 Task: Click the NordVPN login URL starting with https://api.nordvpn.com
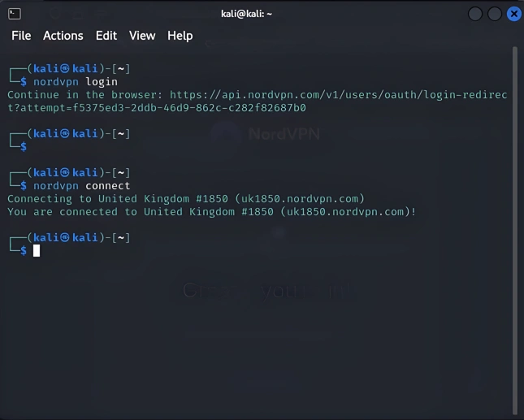coord(339,95)
